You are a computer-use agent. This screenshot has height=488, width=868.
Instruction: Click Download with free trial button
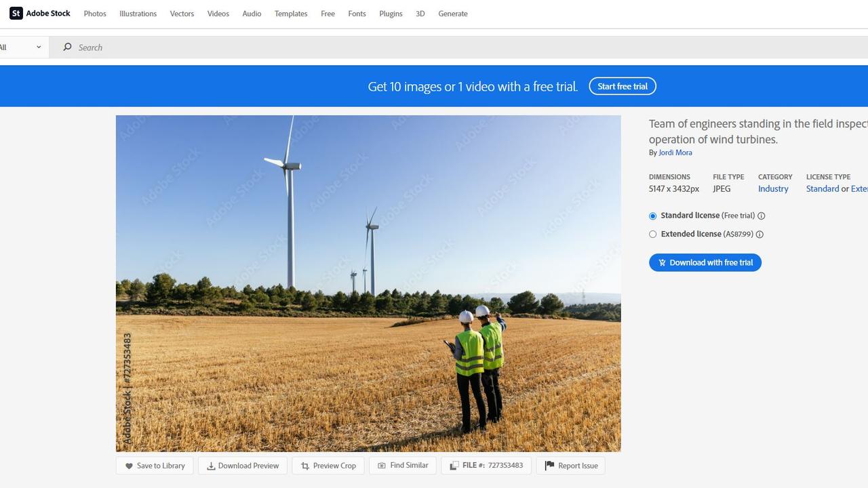pos(705,262)
